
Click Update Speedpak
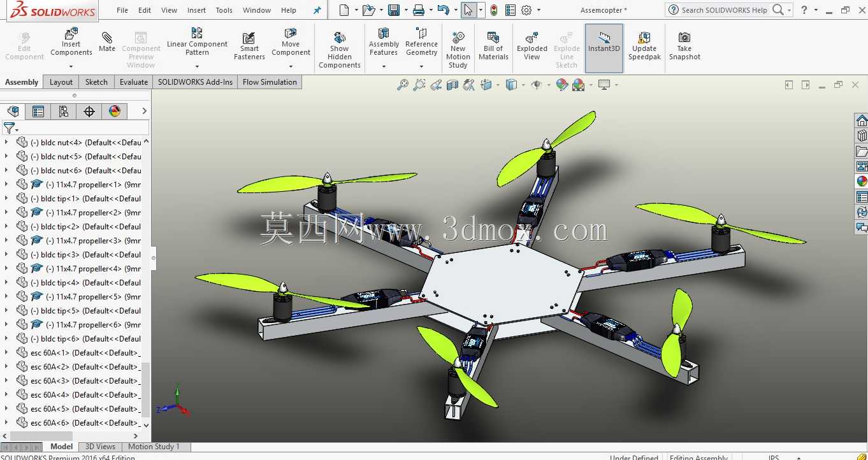(x=644, y=45)
